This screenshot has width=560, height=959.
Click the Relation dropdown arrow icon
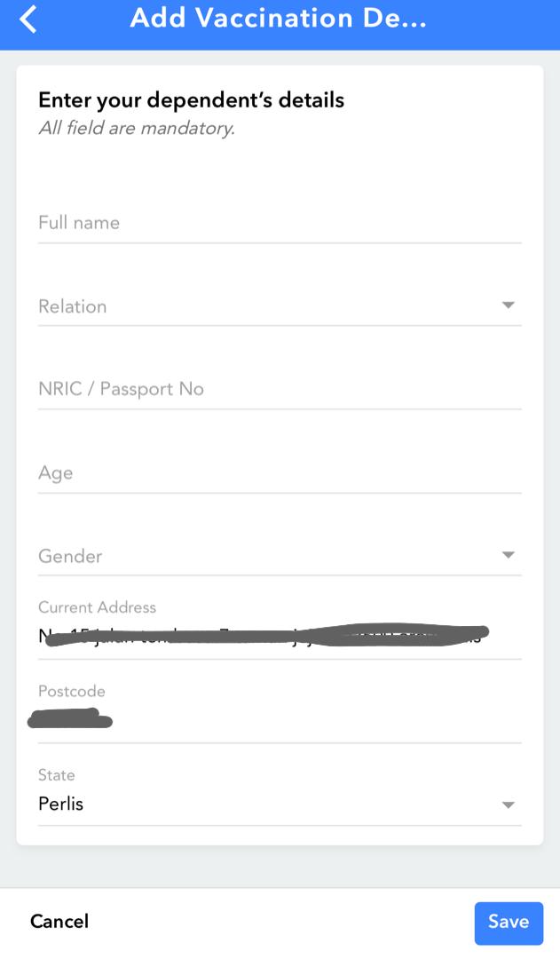click(x=509, y=305)
